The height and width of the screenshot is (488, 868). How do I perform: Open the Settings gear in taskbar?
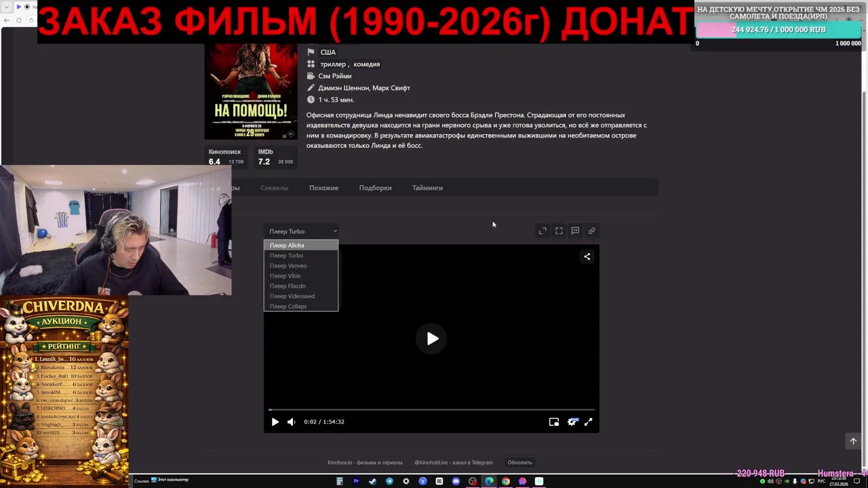coord(406,481)
